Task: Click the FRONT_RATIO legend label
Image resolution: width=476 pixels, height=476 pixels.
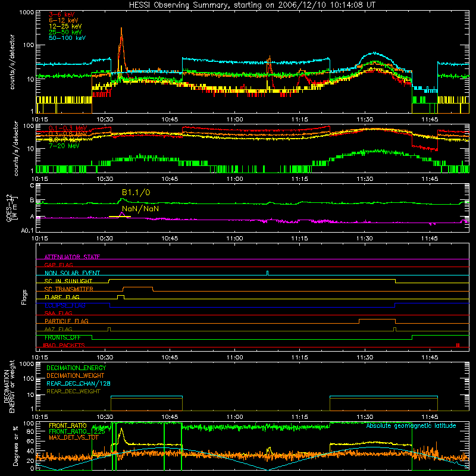Action: pyautogui.click(x=68, y=425)
